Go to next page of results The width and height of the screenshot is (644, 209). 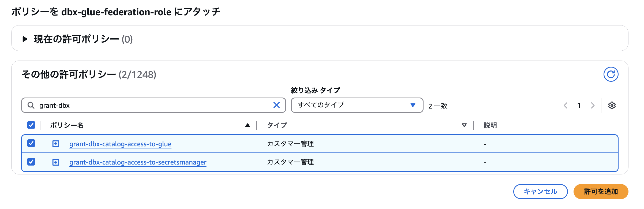[x=593, y=105]
